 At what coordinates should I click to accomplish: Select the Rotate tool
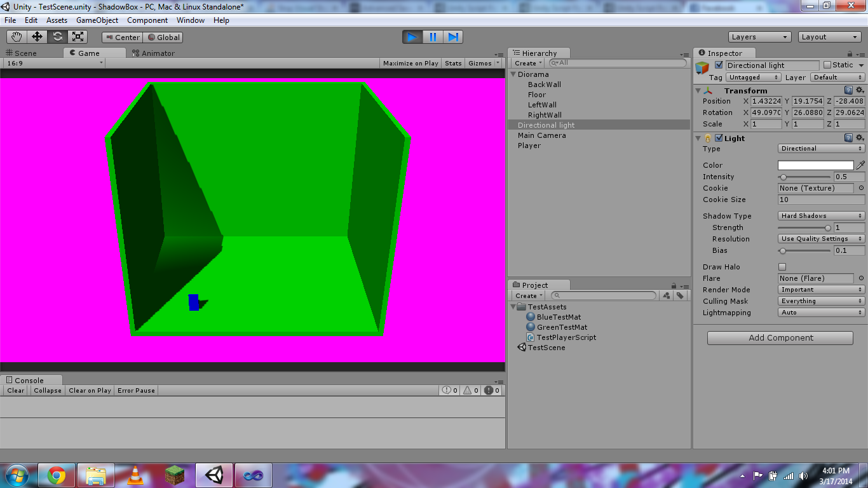57,37
